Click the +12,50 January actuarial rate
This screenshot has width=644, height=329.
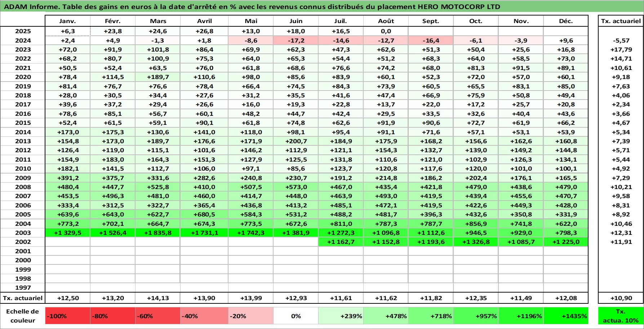(x=67, y=298)
